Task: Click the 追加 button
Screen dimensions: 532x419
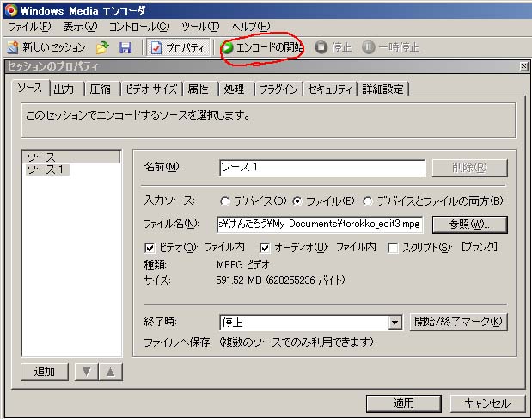Action: (45, 372)
